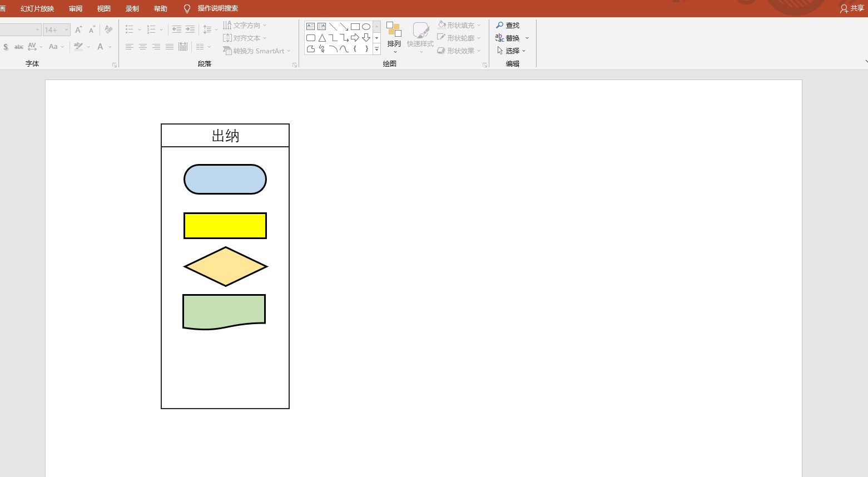The height and width of the screenshot is (477, 868).
Task: Increase list indent level
Action: pos(190,29)
